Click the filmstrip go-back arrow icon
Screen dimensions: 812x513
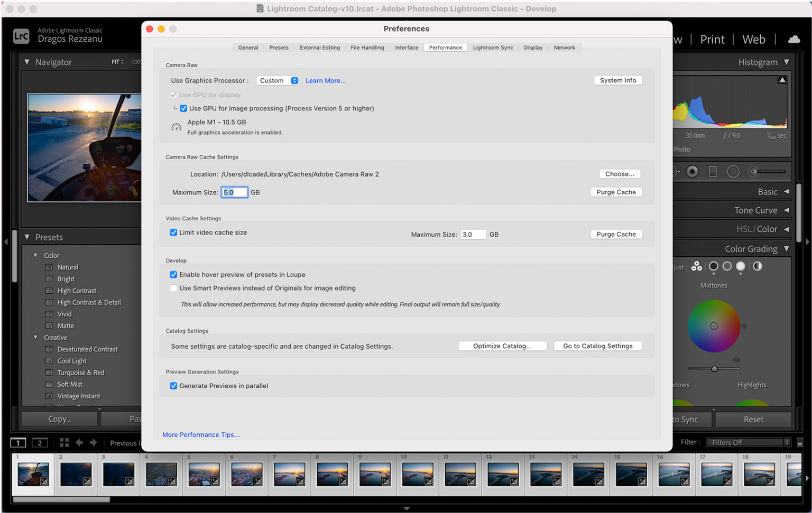point(79,443)
